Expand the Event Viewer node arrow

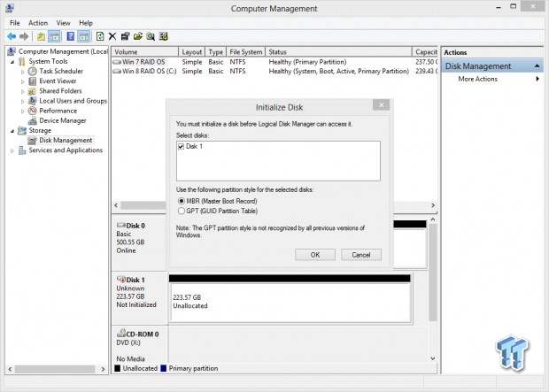[23, 81]
